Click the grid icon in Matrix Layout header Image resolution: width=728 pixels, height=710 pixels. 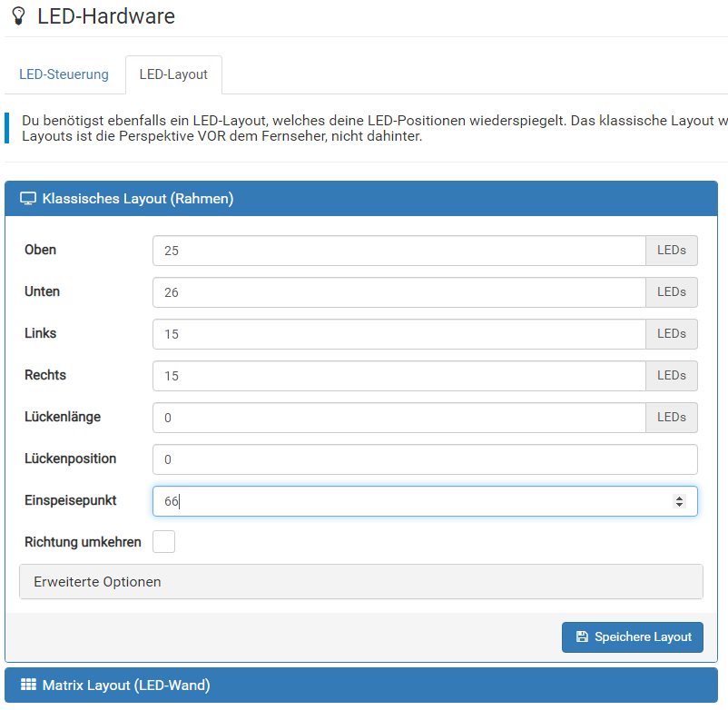(x=28, y=685)
